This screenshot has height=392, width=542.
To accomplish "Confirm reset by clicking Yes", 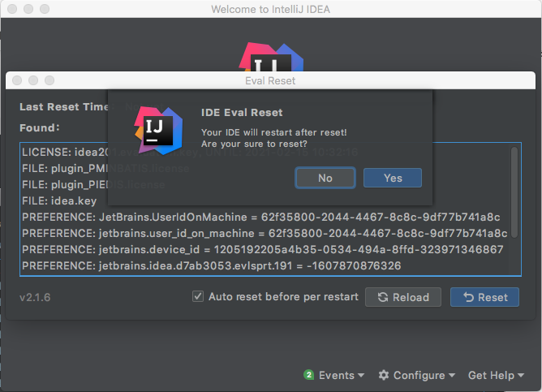I will 393,178.
